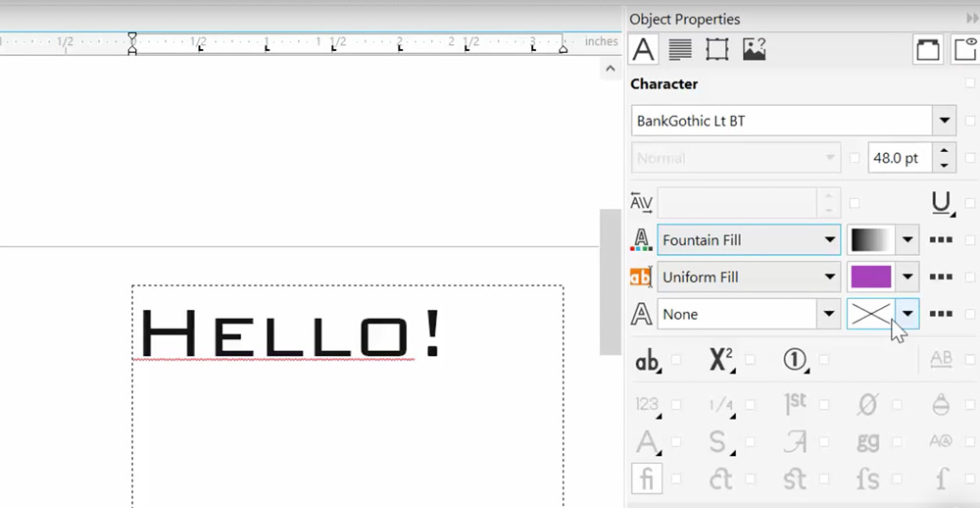980x508 pixels.
Task: Open the Fountain Fill type dropdown
Action: [x=749, y=240]
